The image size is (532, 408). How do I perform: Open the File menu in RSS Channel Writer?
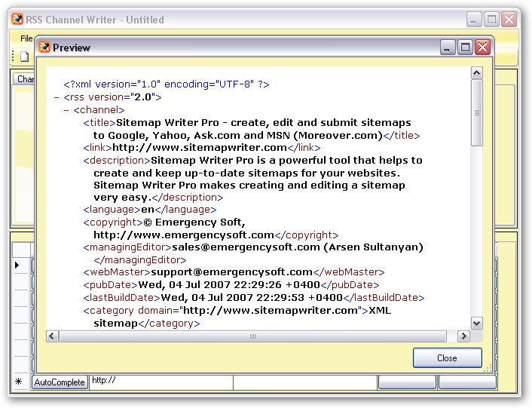[x=26, y=38]
